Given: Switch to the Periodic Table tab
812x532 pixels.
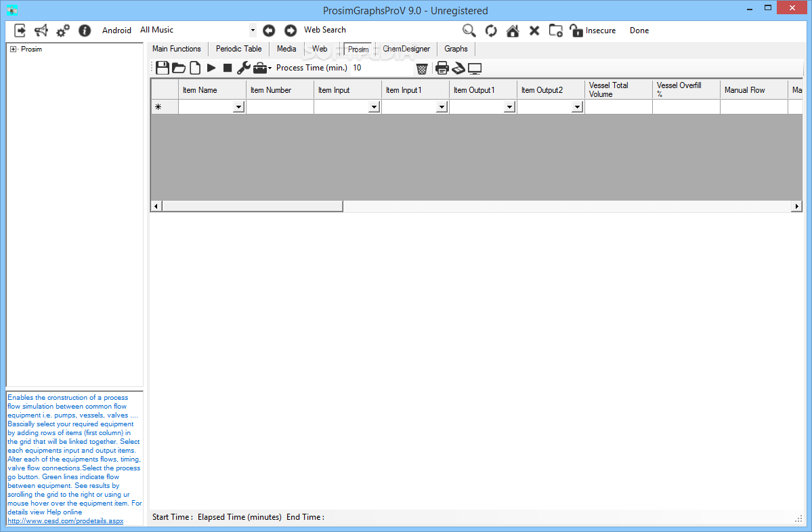Looking at the screenshot, I should (x=239, y=49).
